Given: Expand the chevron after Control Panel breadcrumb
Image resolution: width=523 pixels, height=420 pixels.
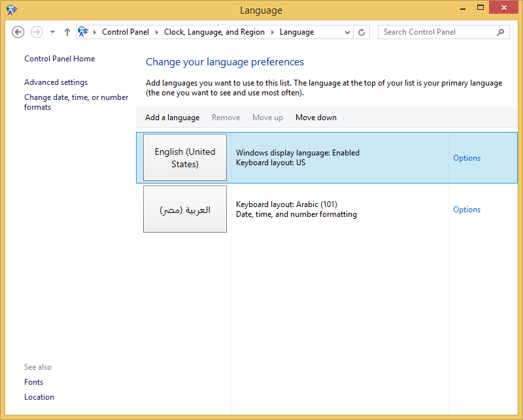Looking at the screenshot, I should point(157,33).
